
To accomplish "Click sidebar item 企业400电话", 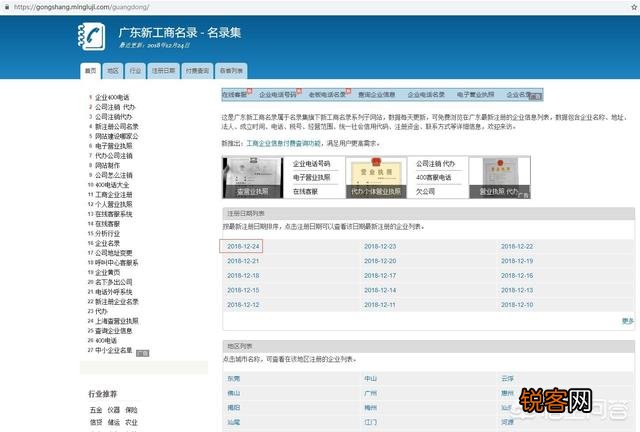I will point(112,98).
